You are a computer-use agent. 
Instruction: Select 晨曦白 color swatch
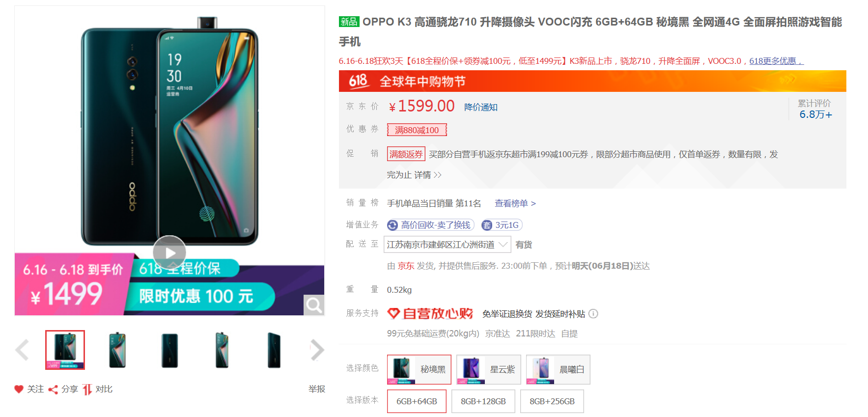[558, 369]
